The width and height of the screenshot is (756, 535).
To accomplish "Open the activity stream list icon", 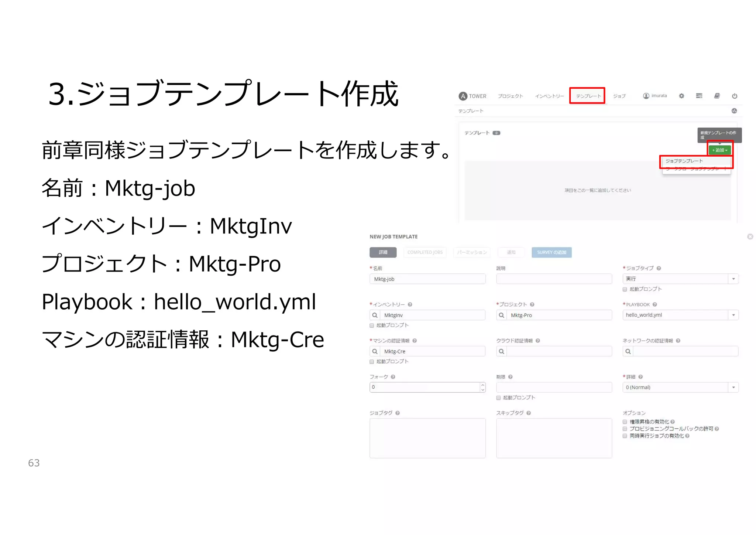I will (699, 96).
